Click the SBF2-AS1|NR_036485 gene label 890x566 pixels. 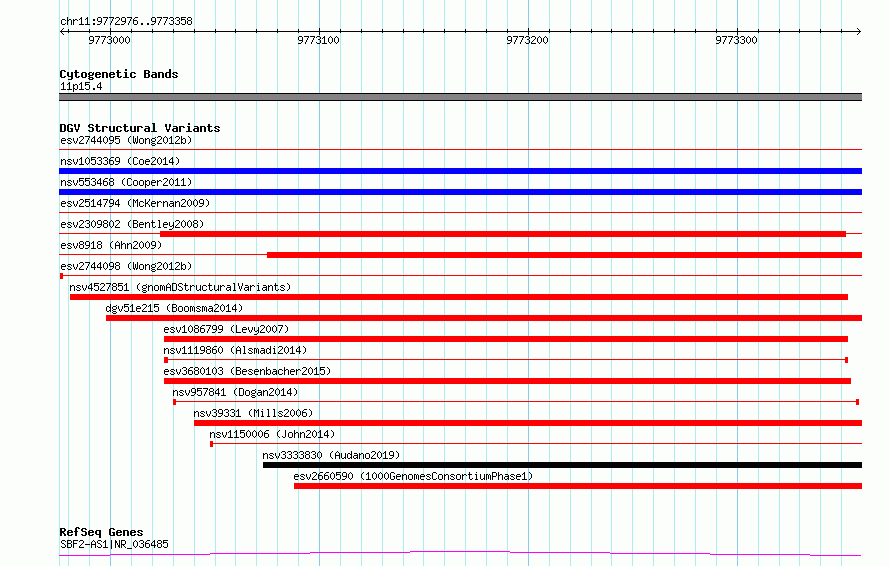coord(114,544)
